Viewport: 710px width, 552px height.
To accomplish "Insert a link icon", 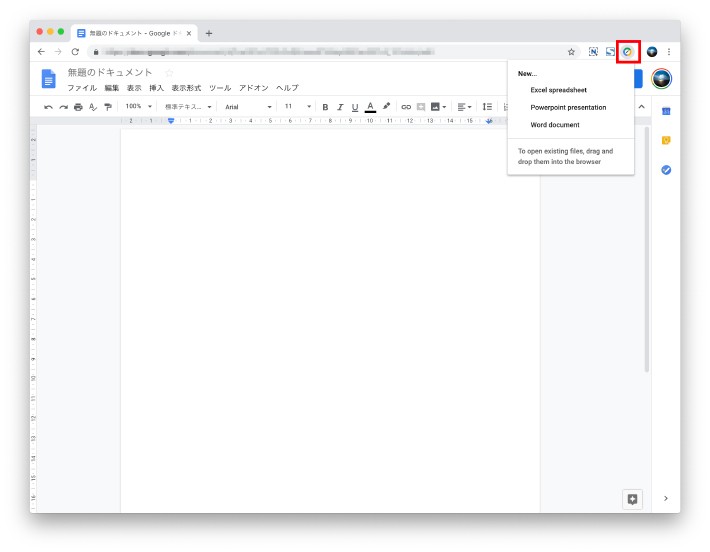I will 406,107.
